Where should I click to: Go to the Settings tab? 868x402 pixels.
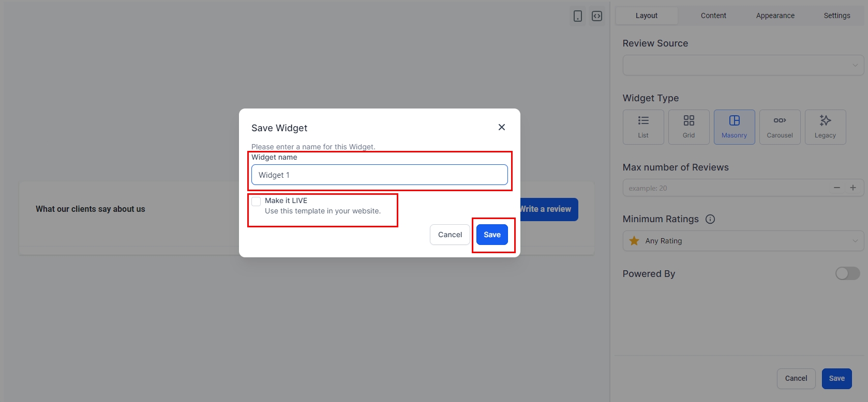pyautogui.click(x=836, y=16)
